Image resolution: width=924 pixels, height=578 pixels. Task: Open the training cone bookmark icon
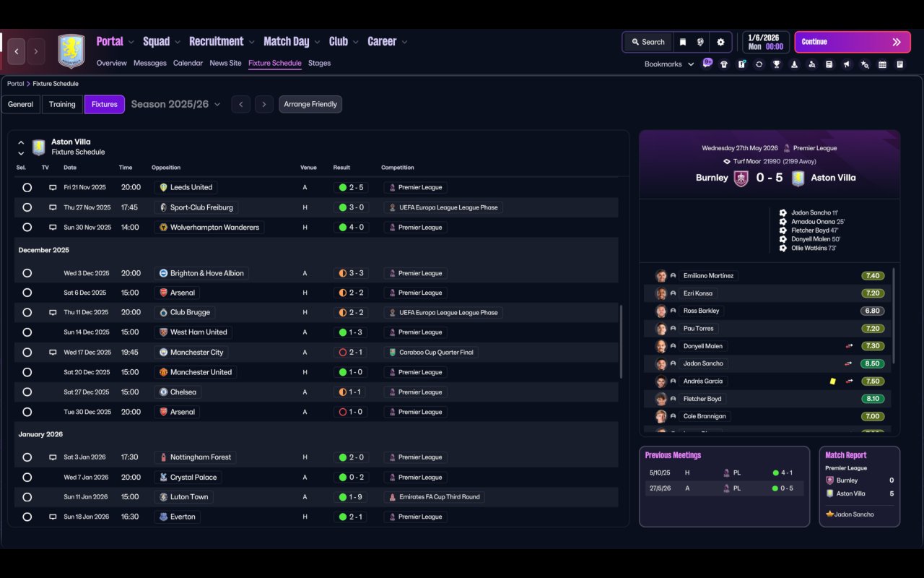tap(794, 64)
